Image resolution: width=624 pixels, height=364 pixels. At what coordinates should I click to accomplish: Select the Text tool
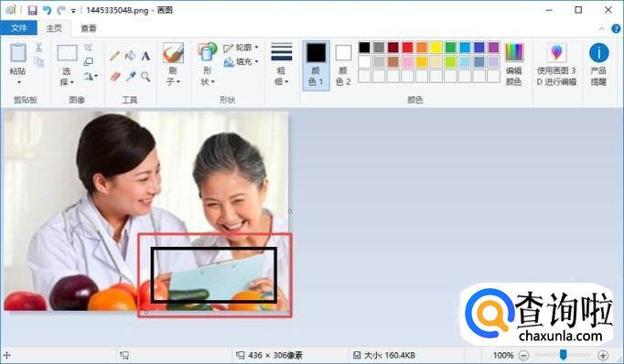coord(145,56)
